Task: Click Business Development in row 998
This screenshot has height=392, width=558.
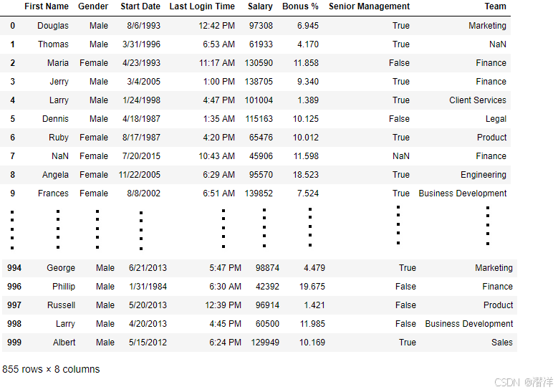Action: coord(469,324)
